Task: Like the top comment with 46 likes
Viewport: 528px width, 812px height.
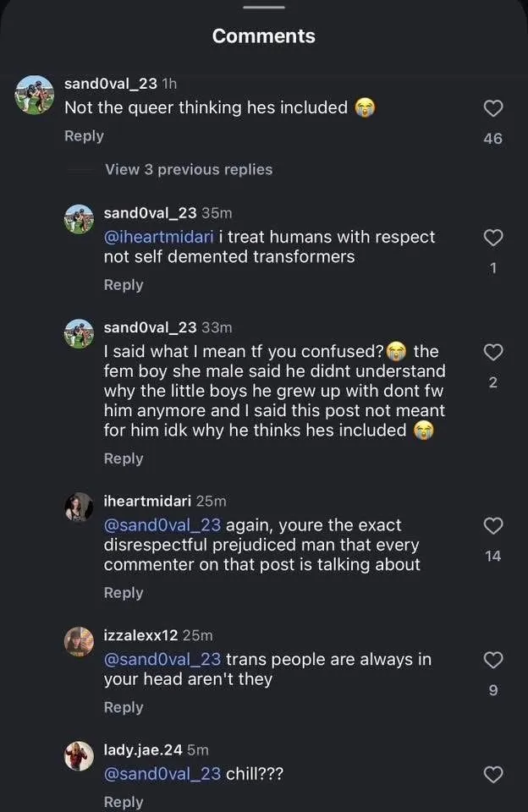Action: (x=492, y=108)
